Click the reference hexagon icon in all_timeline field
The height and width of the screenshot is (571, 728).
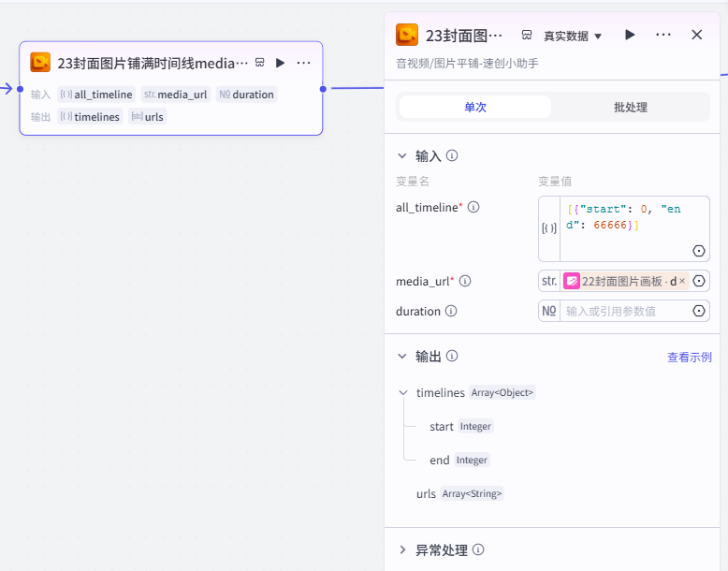point(699,251)
